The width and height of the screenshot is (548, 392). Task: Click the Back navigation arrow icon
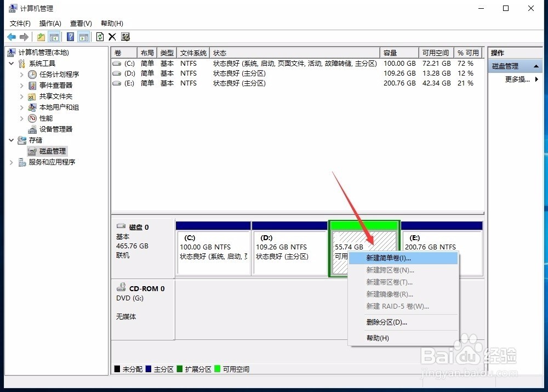coord(11,37)
